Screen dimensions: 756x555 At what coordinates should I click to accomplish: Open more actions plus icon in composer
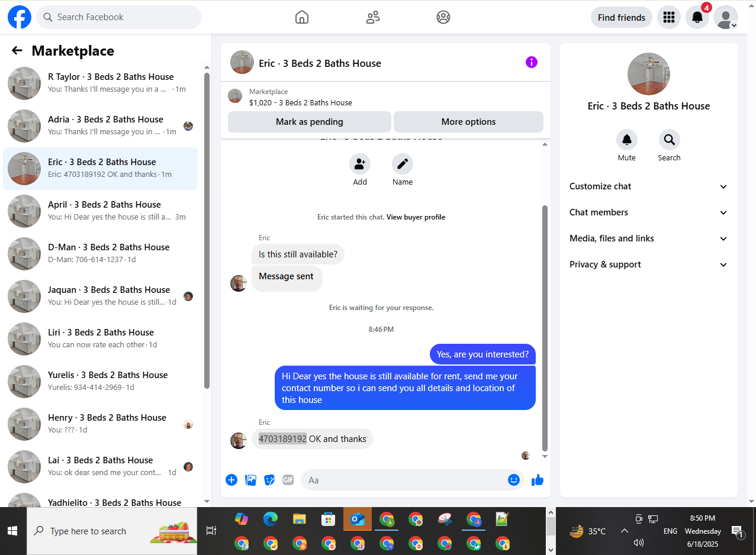click(x=231, y=480)
